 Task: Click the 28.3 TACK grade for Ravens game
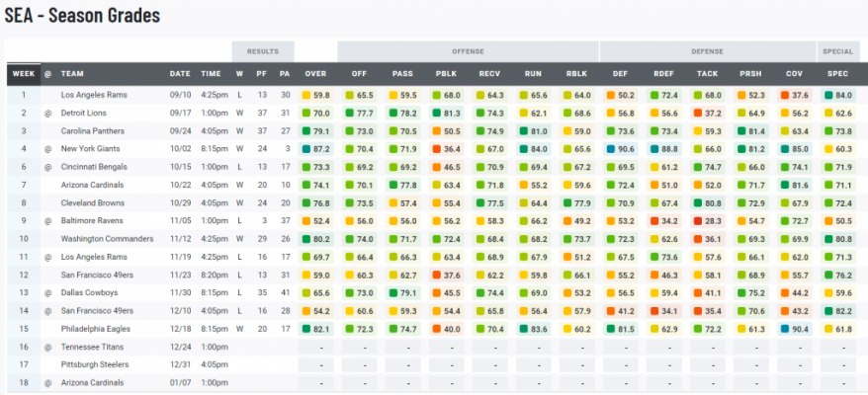(707, 221)
